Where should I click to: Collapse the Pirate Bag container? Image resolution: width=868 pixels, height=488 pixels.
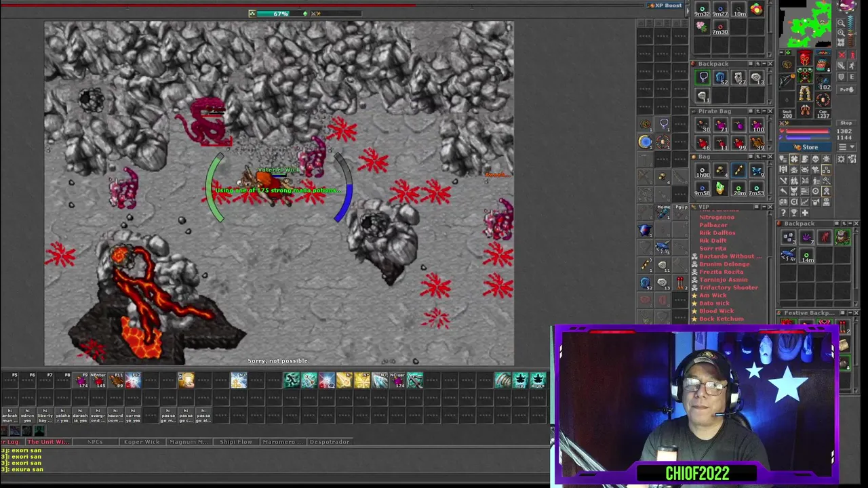764,111
